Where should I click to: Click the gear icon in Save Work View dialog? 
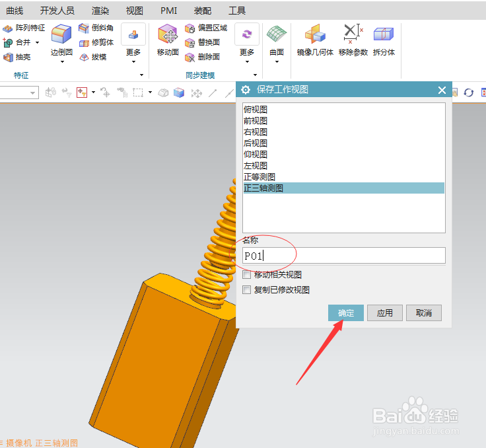246,90
